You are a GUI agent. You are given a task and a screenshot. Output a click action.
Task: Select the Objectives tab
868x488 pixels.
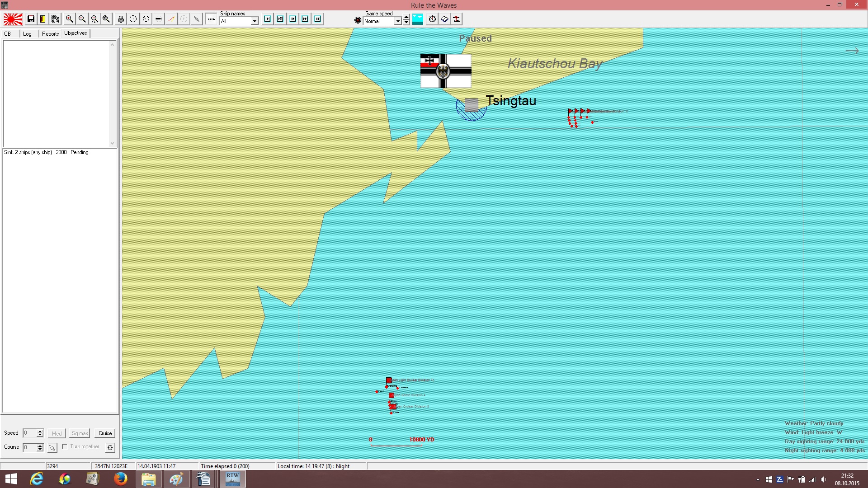point(75,33)
